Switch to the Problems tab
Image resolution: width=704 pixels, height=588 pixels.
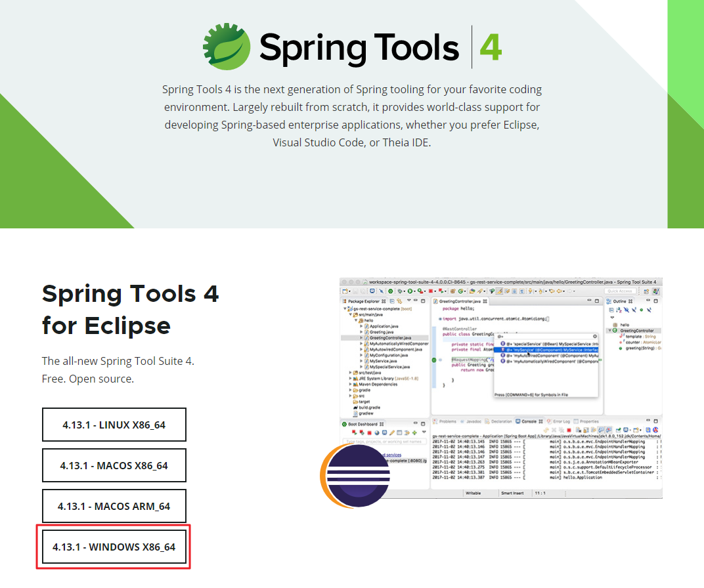(x=448, y=421)
